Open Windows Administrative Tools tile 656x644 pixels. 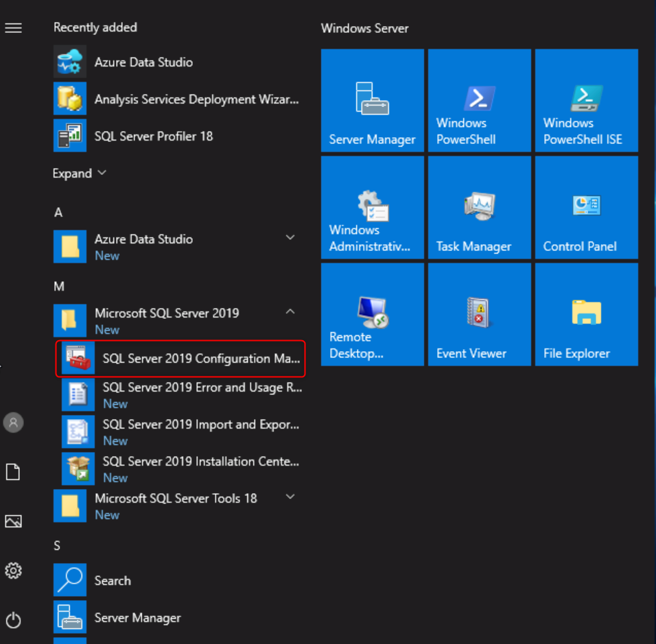373,207
